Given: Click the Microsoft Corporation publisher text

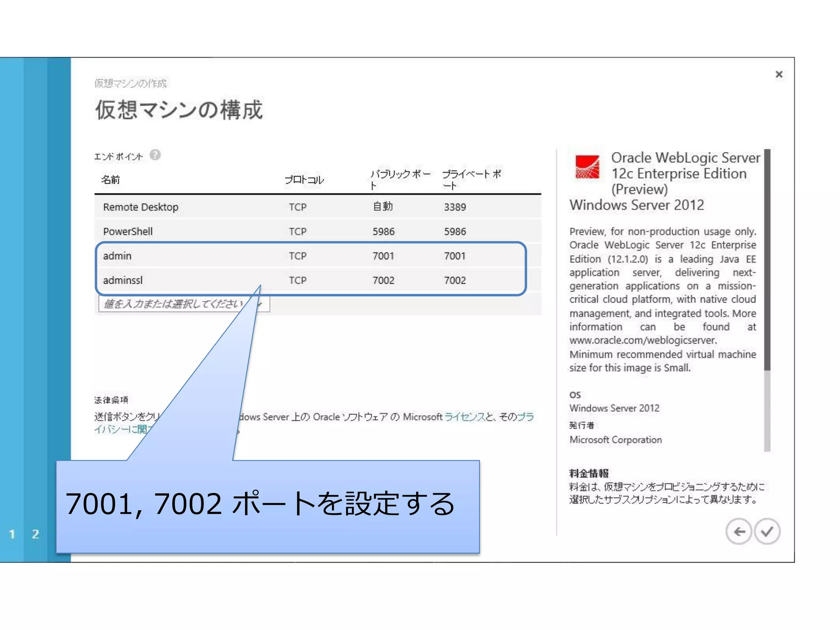Looking at the screenshot, I should pyautogui.click(x=616, y=440).
